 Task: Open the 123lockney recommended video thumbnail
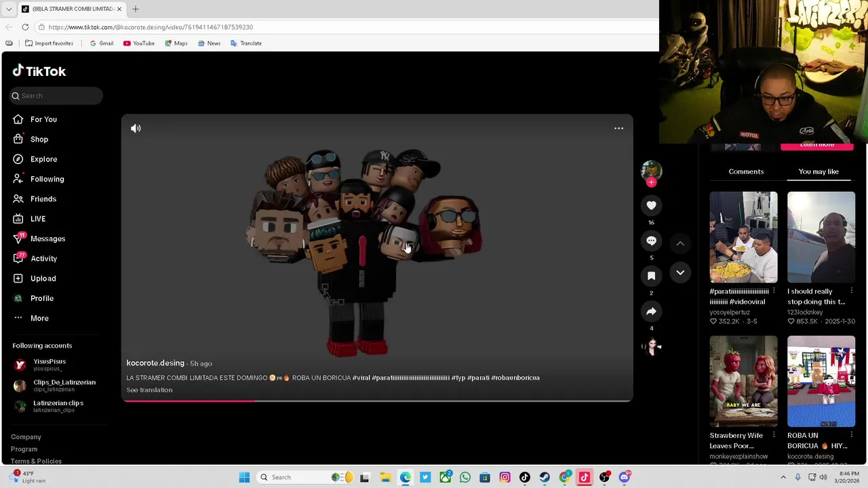coord(821,237)
